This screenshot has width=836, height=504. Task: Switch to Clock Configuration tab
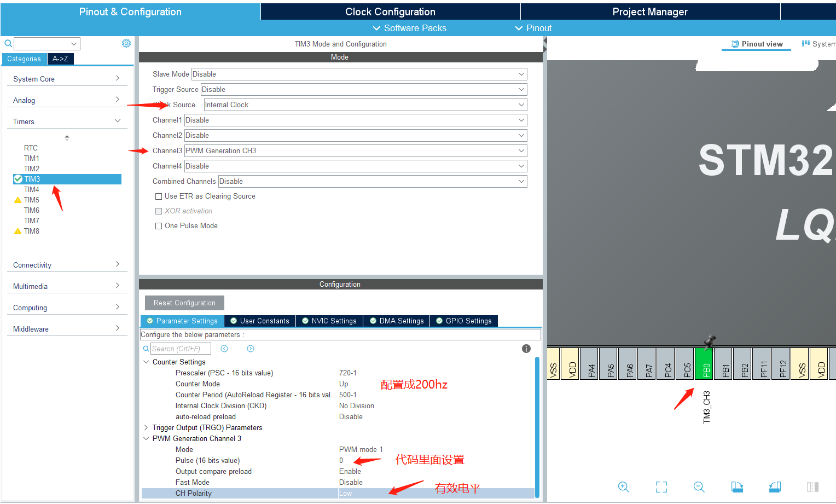coord(390,11)
